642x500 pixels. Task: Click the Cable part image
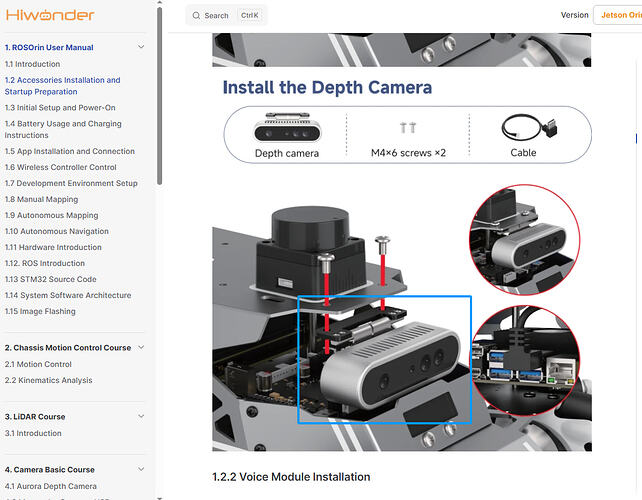click(x=529, y=128)
